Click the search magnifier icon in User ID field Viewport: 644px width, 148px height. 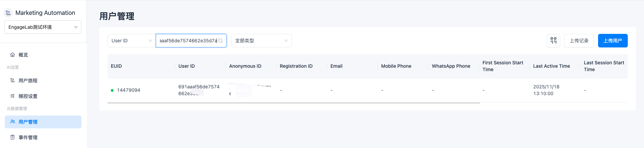click(221, 41)
